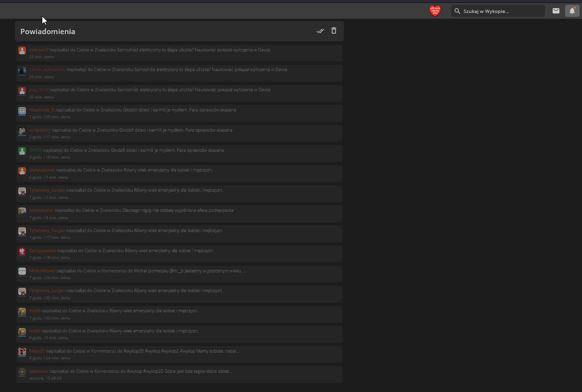Open the Headcrab_B profile link
This screenshot has width=582, height=392.
pyautogui.click(x=42, y=110)
